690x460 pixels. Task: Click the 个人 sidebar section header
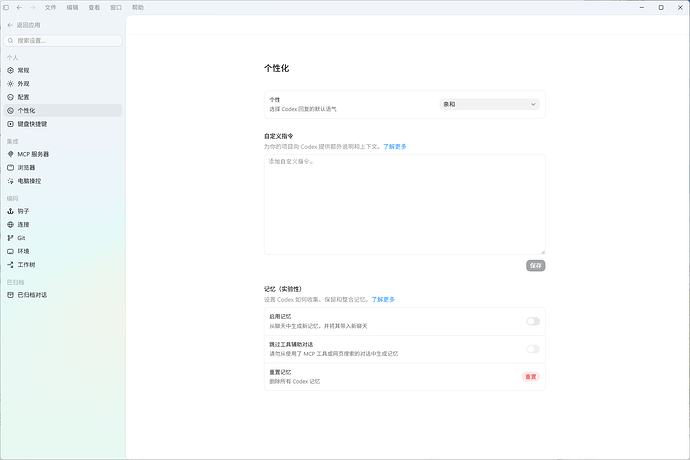click(x=12, y=58)
